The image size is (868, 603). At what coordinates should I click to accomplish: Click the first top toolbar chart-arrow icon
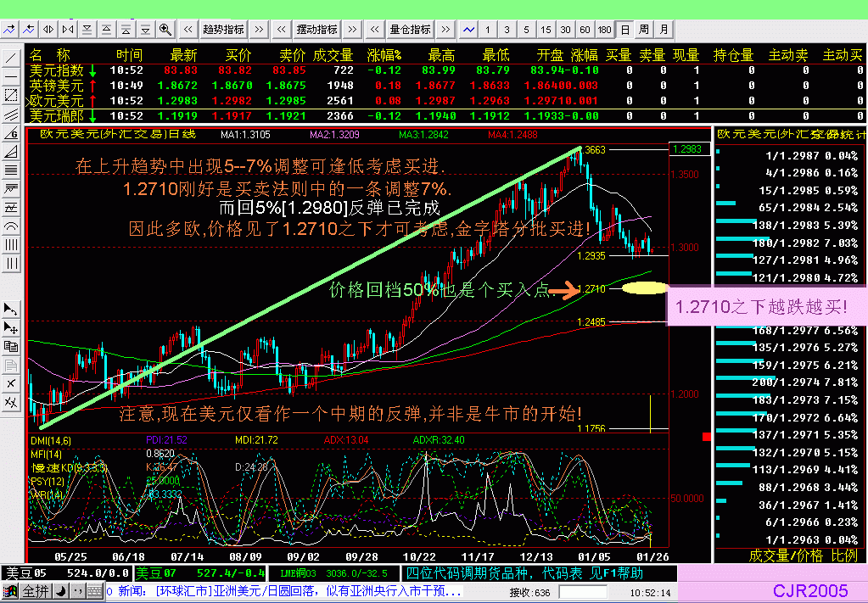(9, 30)
